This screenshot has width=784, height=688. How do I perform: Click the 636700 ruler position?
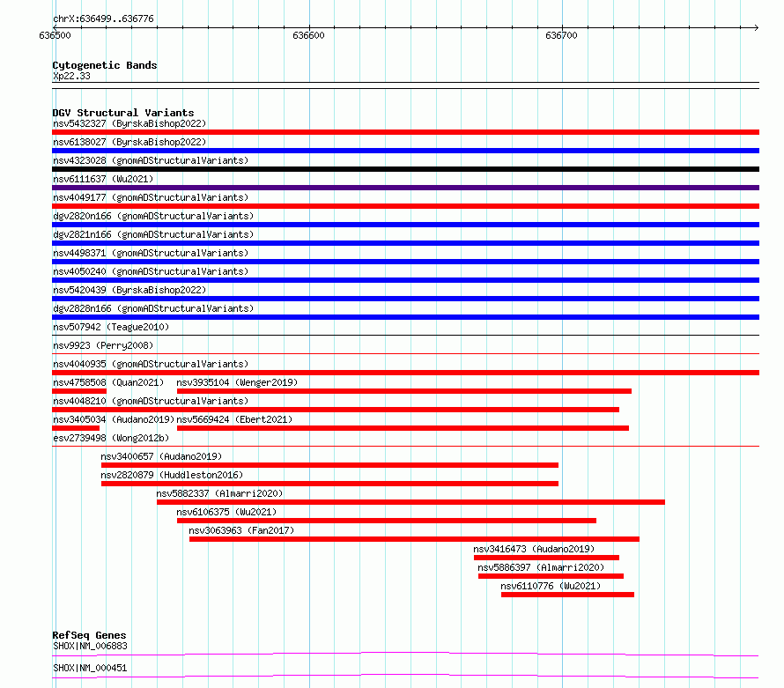[x=561, y=35]
